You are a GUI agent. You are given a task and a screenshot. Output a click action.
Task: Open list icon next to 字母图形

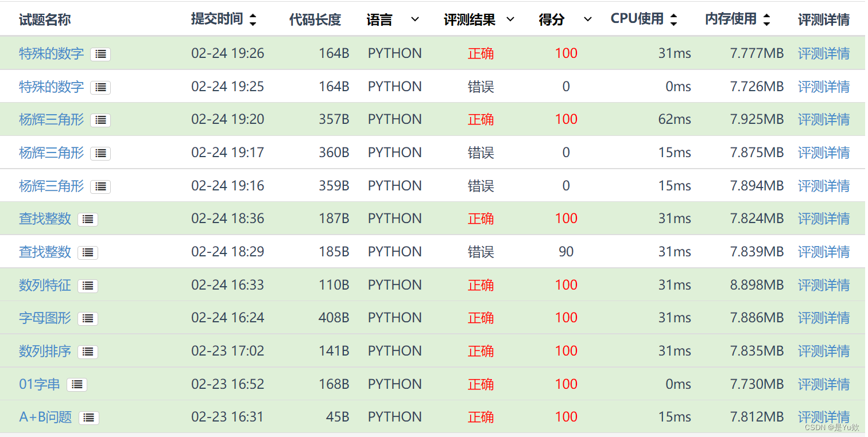coord(88,318)
